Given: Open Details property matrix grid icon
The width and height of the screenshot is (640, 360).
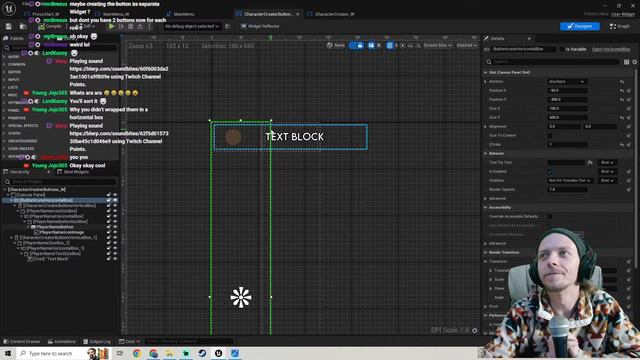Looking at the screenshot, I should (x=627, y=62).
